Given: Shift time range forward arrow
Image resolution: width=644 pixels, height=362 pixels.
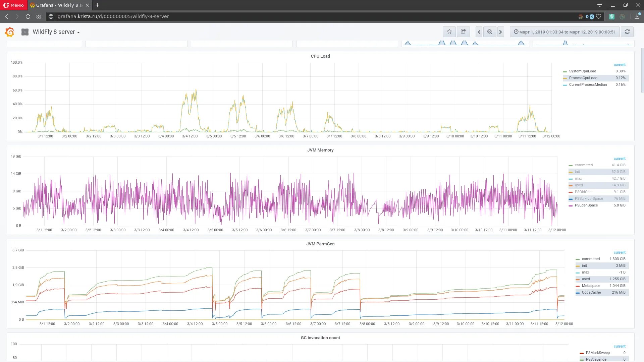Looking at the screenshot, I should pyautogui.click(x=500, y=32).
